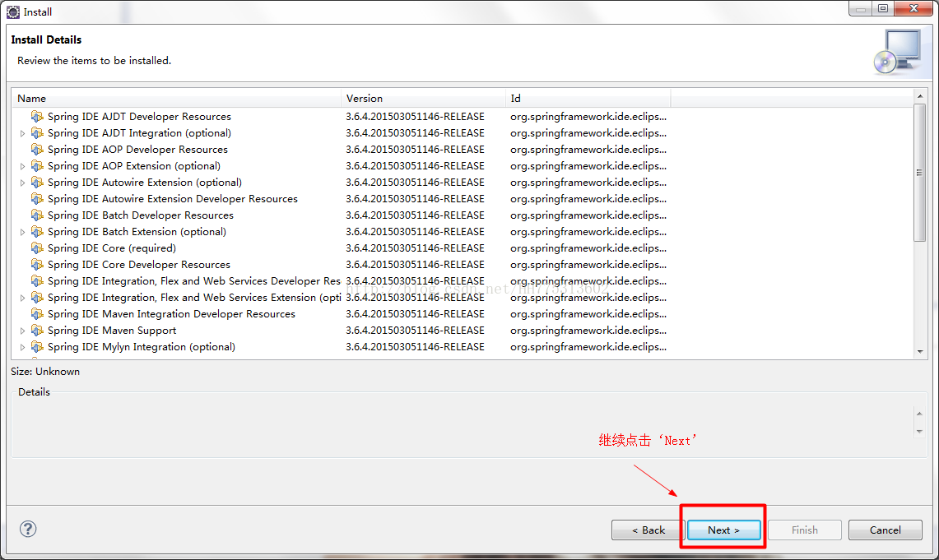Screen dimensions: 939x560
Task: Click the Spring IDE Maven Support icon
Action: pos(37,331)
